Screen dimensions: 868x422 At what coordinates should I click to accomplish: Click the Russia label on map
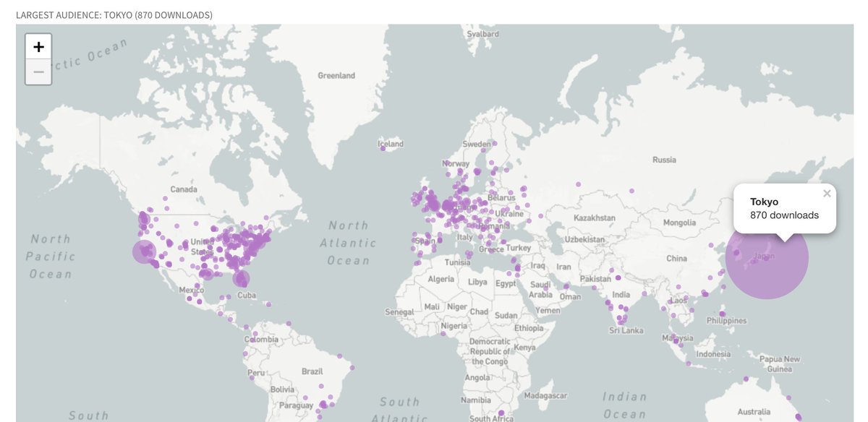[664, 160]
